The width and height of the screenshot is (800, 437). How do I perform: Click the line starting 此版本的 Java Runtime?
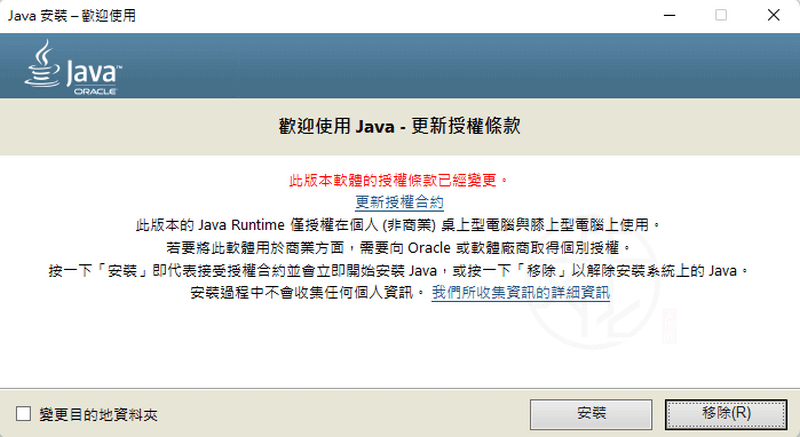click(398, 225)
